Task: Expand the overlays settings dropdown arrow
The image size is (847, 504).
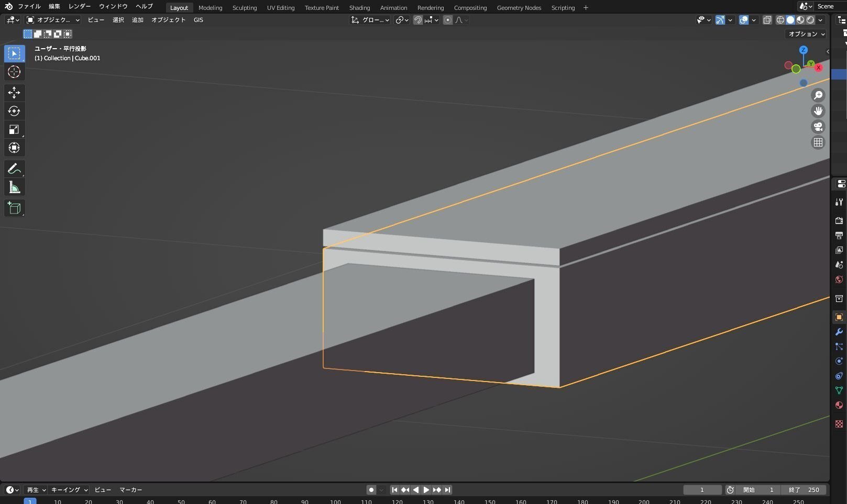Action: pos(754,20)
